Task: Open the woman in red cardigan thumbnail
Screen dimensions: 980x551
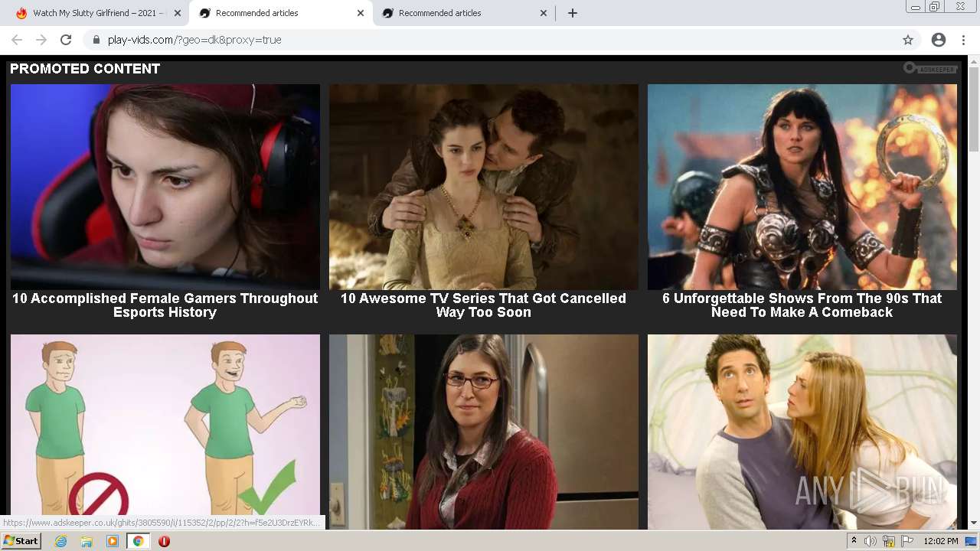Action: pyautogui.click(x=484, y=432)
